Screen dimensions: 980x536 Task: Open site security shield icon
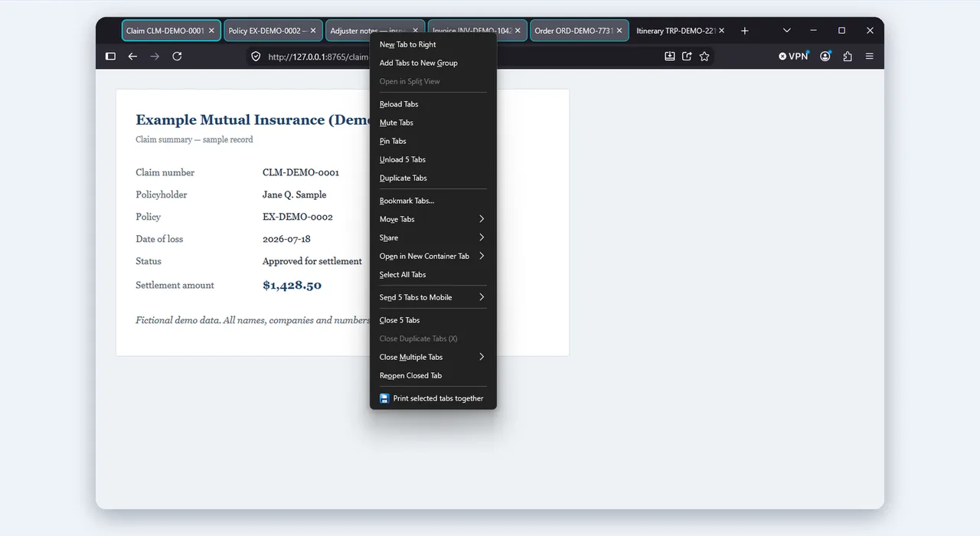256,56
